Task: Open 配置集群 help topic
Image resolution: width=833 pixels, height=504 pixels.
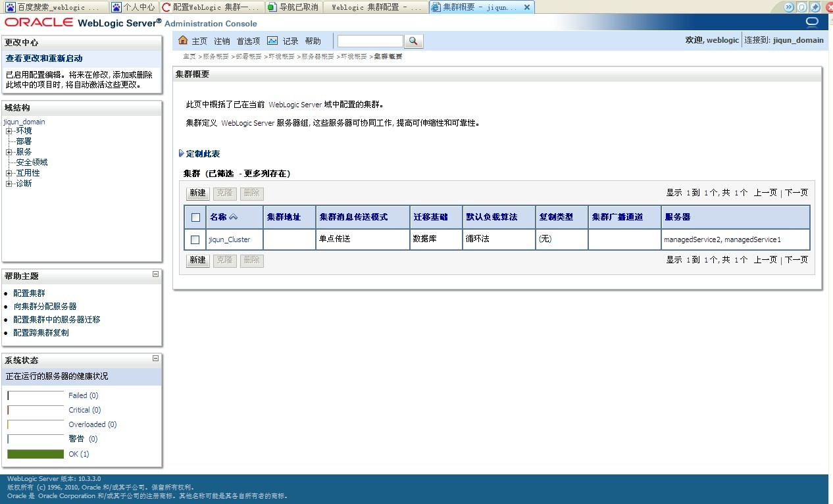Action: tap(29, 293)
